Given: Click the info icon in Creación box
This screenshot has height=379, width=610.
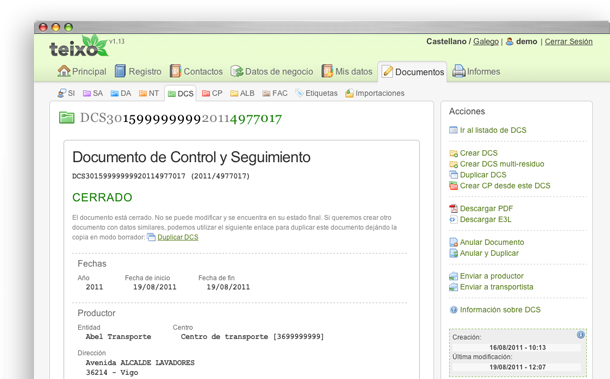Looking at the screenshot, I should point(580,335).
